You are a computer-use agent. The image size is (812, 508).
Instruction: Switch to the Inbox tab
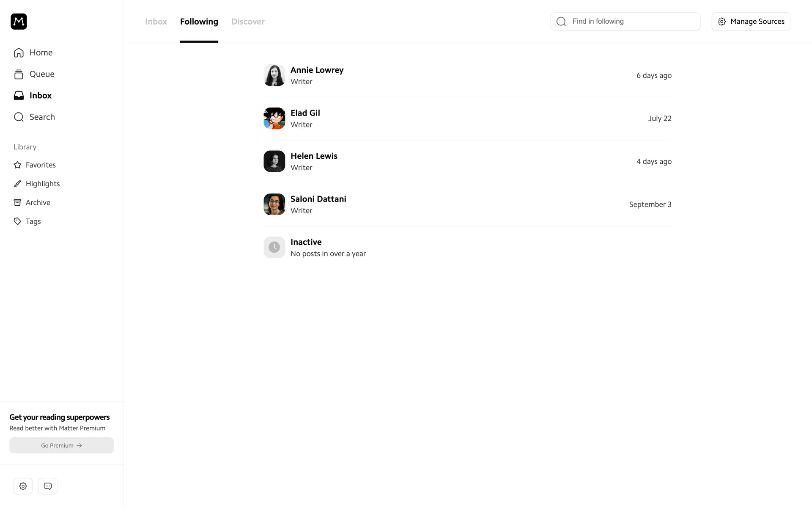click(156, 22)
